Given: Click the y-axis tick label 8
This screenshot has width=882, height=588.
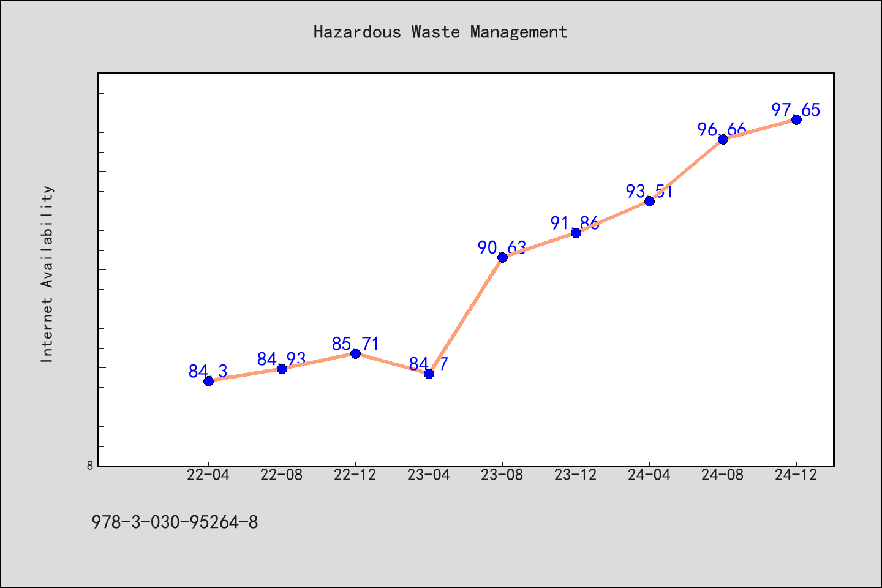Looking at the screenshot, I should click(90, 466).
